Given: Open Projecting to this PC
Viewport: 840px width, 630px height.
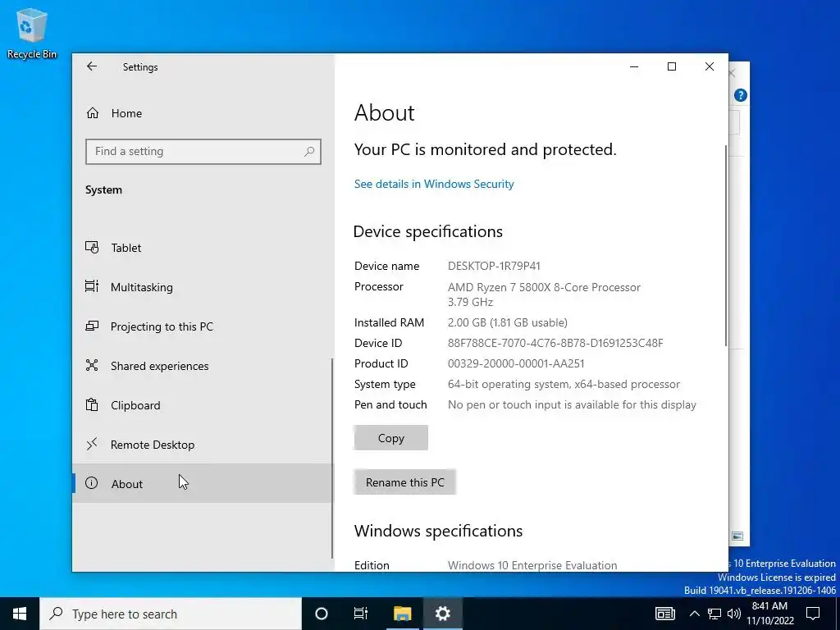Looking at the screenshot, I should [203, 326].
